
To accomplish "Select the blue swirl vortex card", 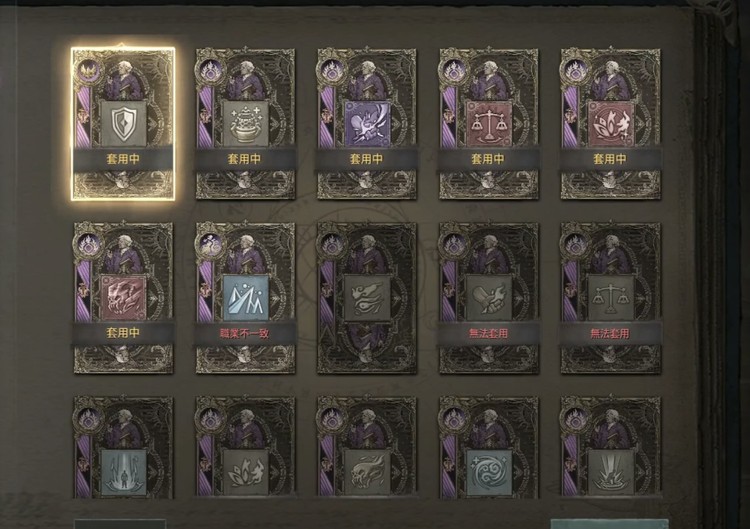I will coord(488,448).
